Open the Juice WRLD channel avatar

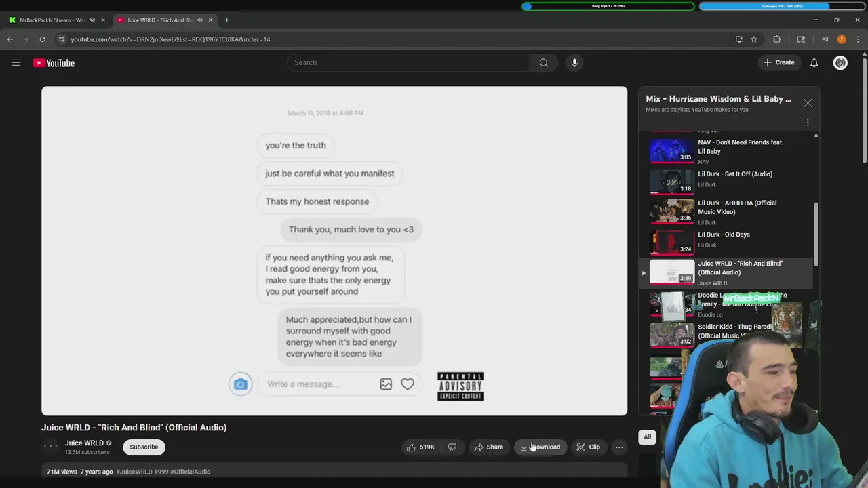tap(51, 446)
